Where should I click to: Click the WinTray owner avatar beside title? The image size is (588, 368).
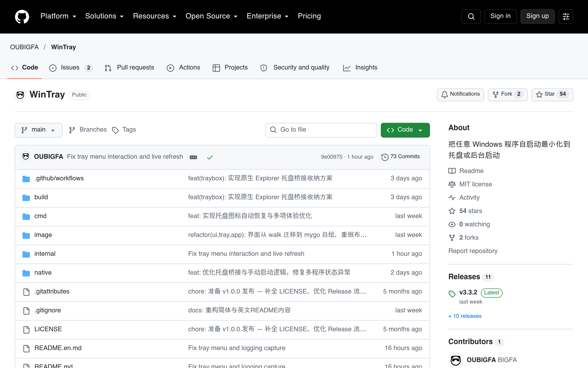tap(20, 95)
